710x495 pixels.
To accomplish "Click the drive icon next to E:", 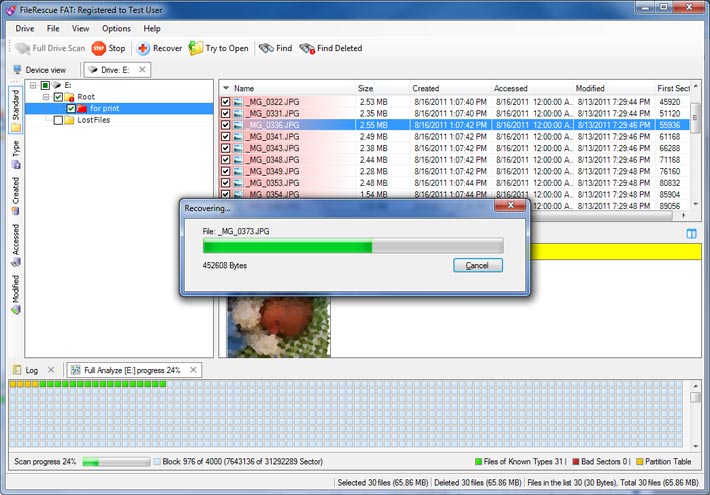I will (x=56, y=85).
